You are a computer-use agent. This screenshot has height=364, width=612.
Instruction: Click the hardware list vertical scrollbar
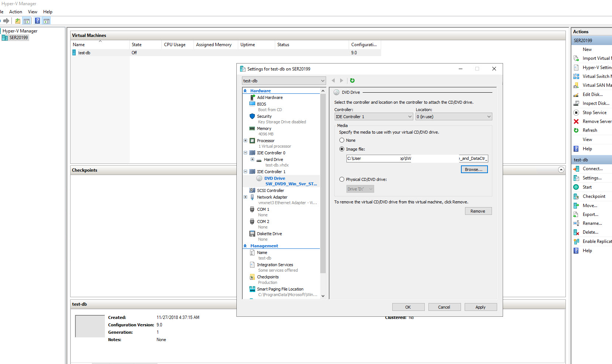point(323,185)
